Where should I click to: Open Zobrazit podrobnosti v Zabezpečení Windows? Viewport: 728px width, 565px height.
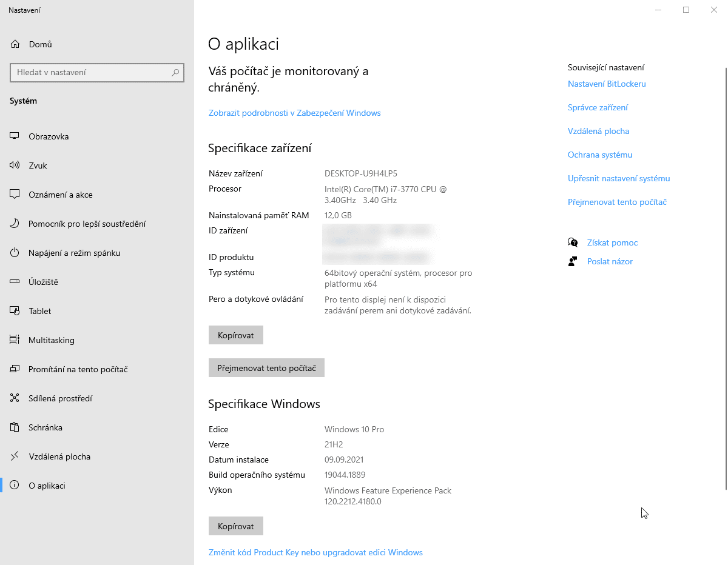[x=294, y=113]
